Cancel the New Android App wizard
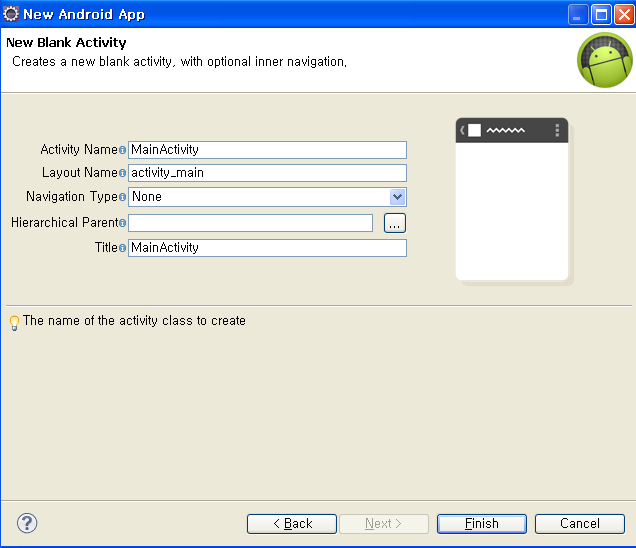 point(580,524)
